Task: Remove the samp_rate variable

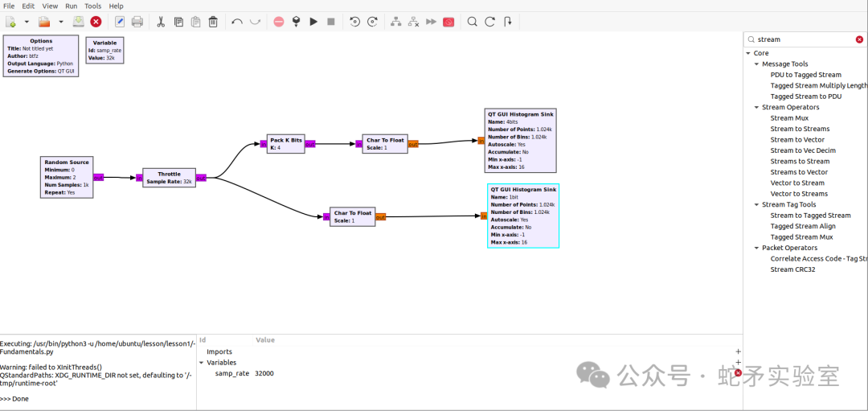Action: [738, 372]
